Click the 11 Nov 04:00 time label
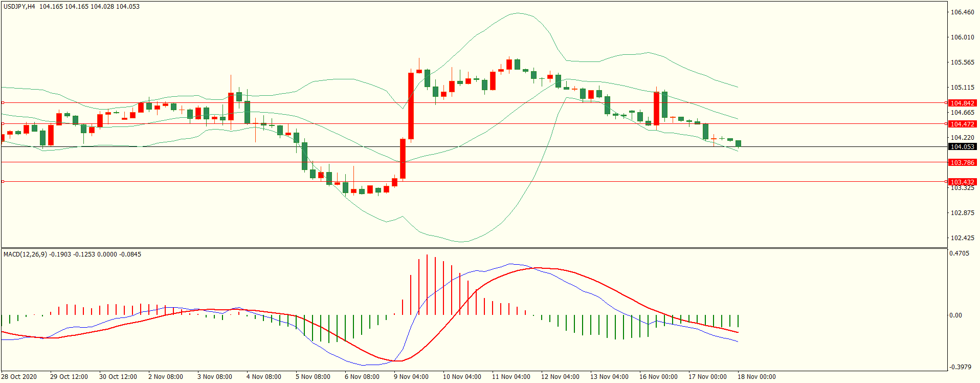 click(511, 377)
